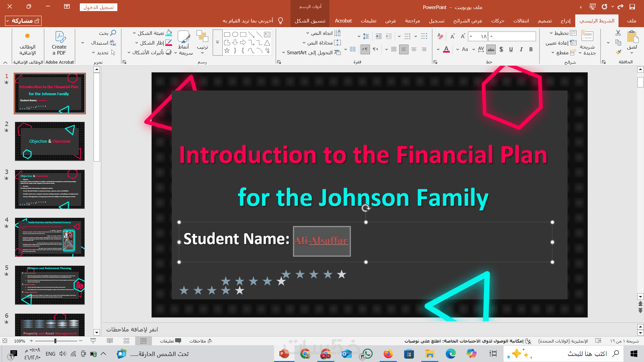The image size is (644, 362).
Task: Click the Share button
Action: [x=23, y=21]
